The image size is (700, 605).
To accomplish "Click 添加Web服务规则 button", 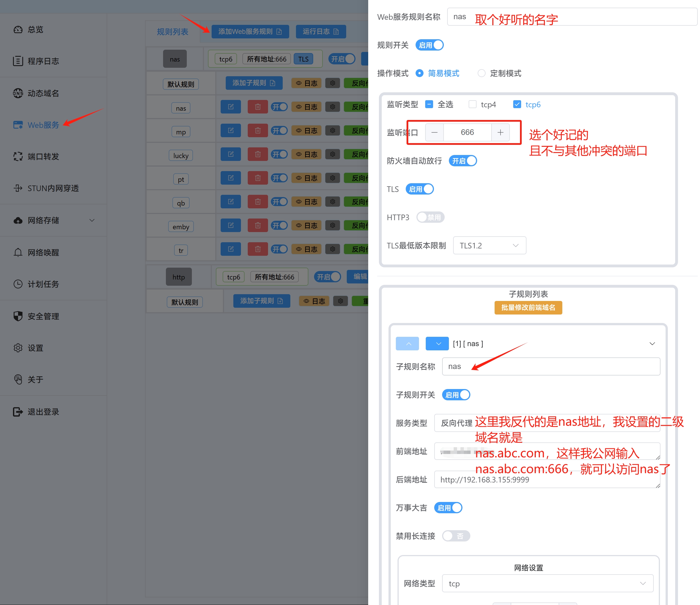I will point(250,31).
